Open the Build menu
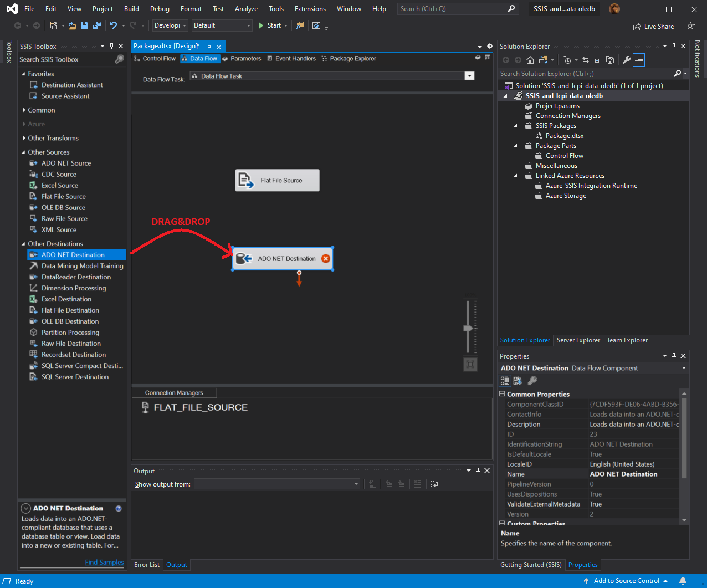The width and height of the screenshot is (707, 588). [x=131, y=9]
